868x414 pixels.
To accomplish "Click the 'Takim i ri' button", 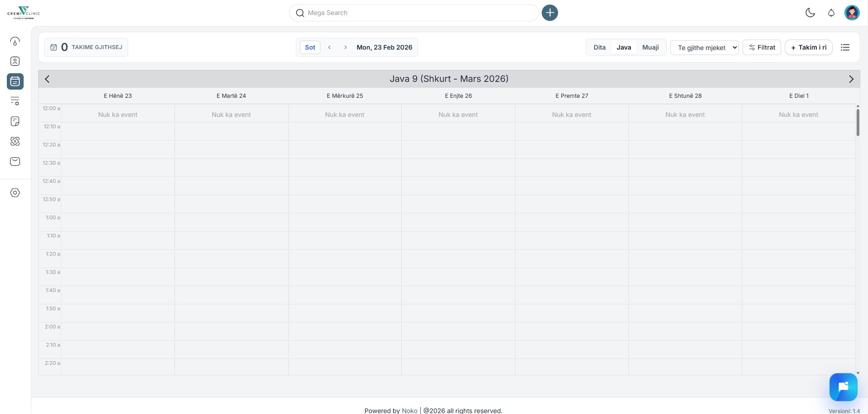I will point(808,47).
